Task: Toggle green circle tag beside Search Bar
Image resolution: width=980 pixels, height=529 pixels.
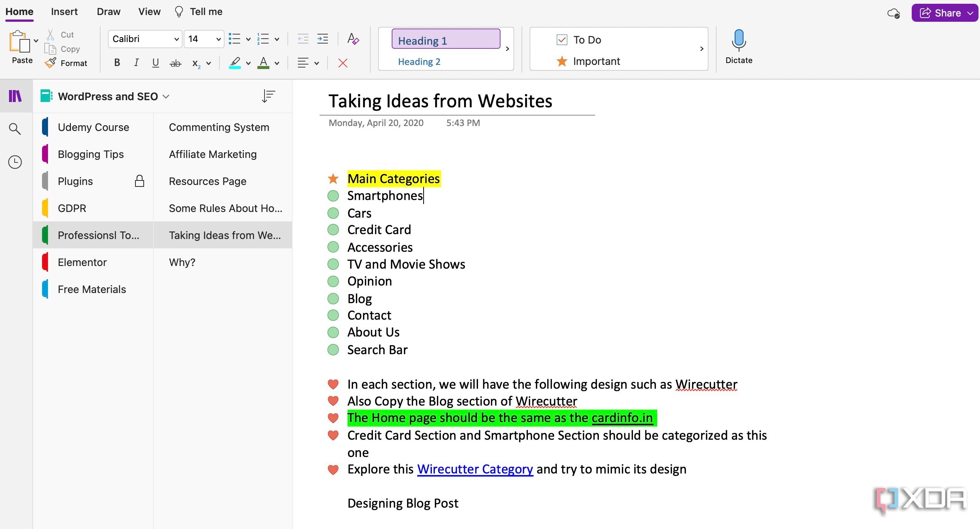Action: [333, 350]
